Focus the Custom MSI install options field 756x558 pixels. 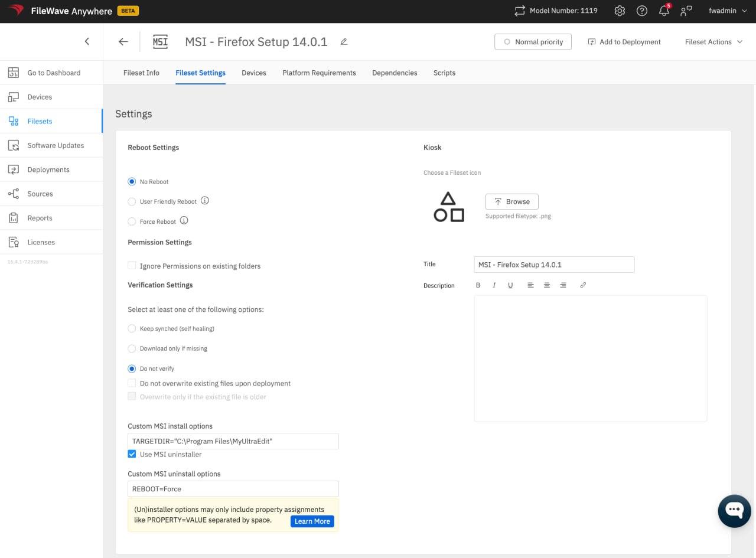pyautogui.click(x=233, y=441)
